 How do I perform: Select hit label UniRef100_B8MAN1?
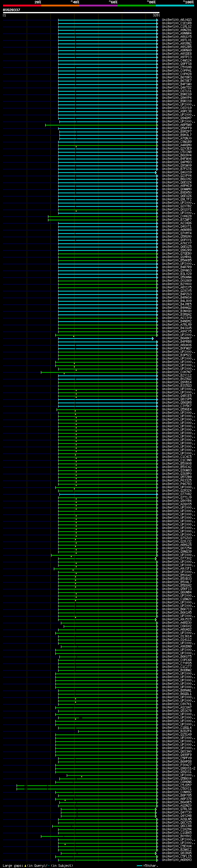pyautogui.click(x=176, y=691)
